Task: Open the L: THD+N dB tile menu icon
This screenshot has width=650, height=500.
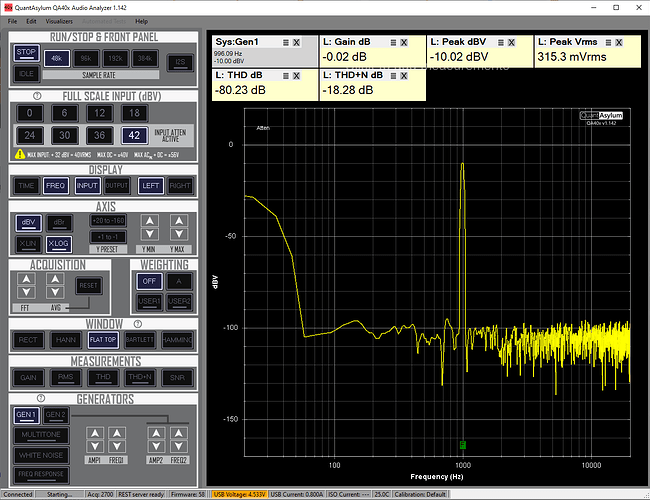Action: pos(394,74)
